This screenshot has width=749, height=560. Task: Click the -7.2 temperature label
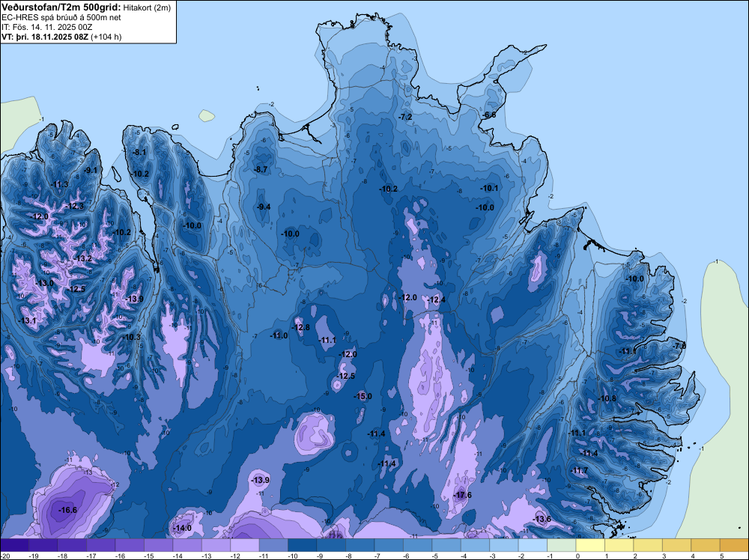[x=405, y=117]
